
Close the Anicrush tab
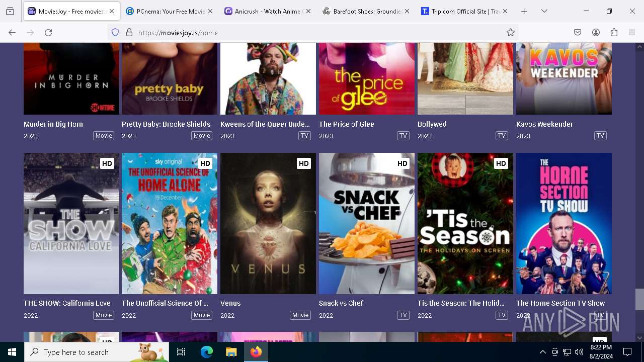pos(308,11)
